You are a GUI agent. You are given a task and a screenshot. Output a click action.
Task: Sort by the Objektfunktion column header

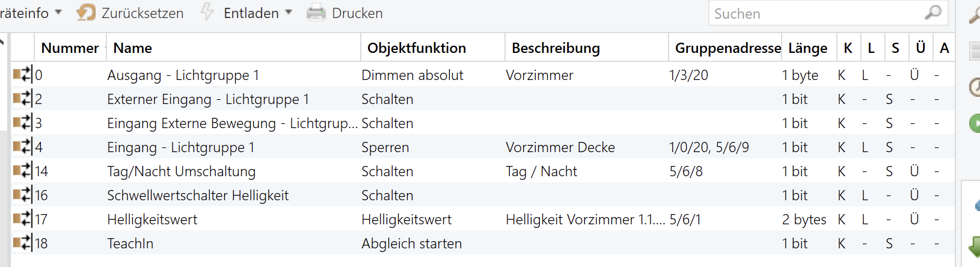pyautogui.click(x=416, y=48)
